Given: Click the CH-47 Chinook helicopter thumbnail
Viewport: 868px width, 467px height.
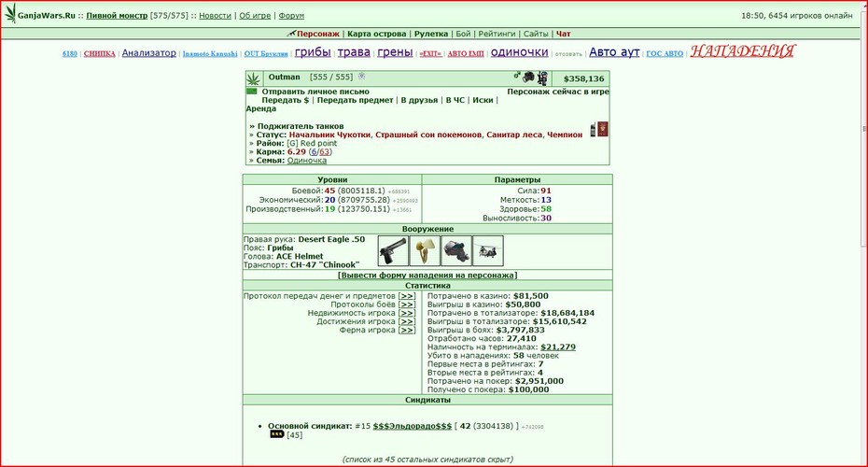Looking at the screenshot, I should click(x=488, y=251).
